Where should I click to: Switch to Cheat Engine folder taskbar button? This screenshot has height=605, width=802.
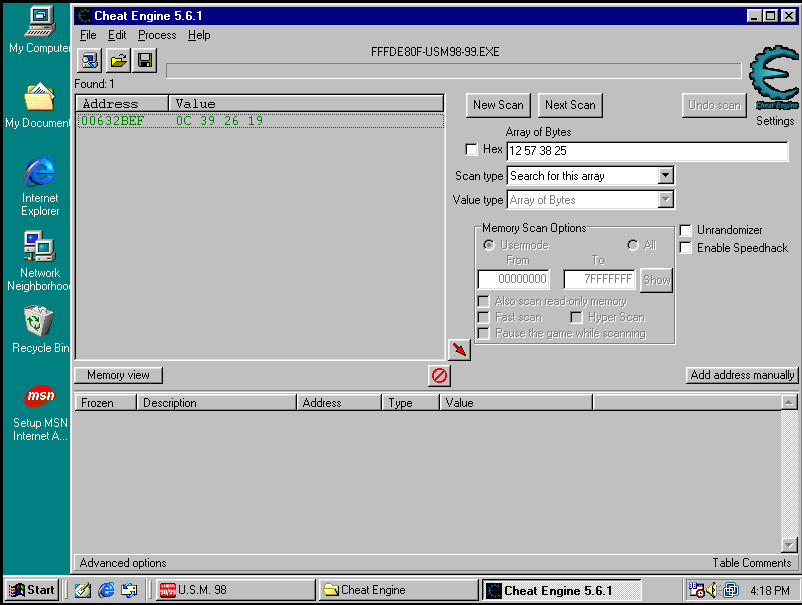pyautogui.click(x=398, y=590)
